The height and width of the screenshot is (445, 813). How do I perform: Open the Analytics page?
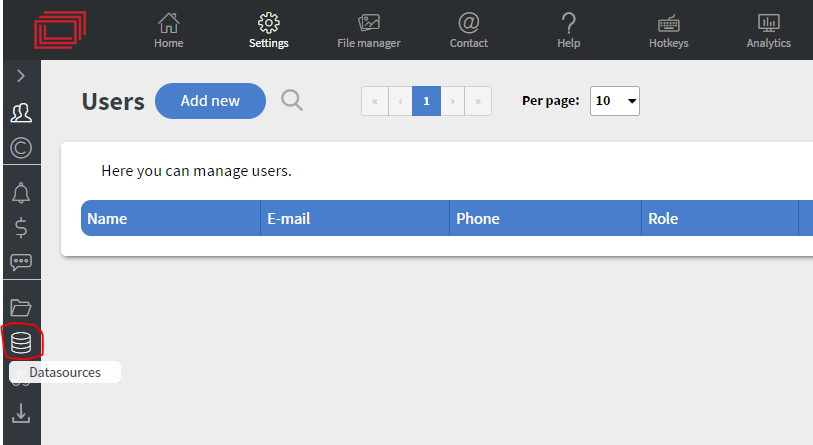click(x=768, y=31)
